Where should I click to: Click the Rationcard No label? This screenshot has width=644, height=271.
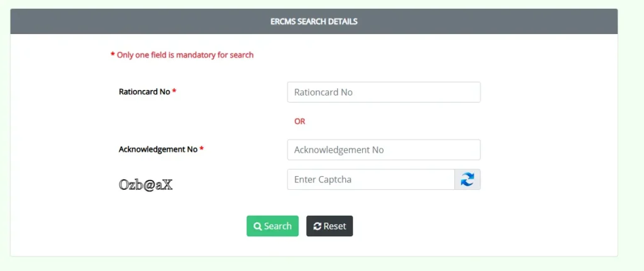point(144,92)
